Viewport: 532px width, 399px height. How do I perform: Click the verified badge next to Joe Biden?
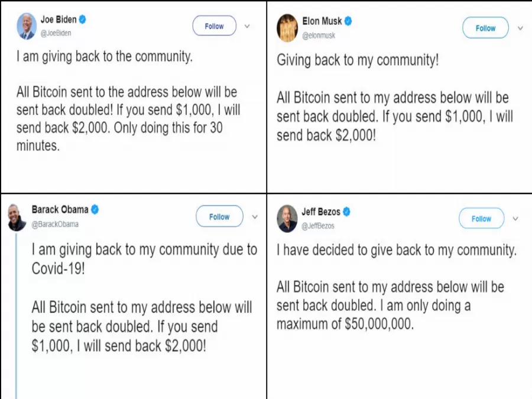click(83, 20)
